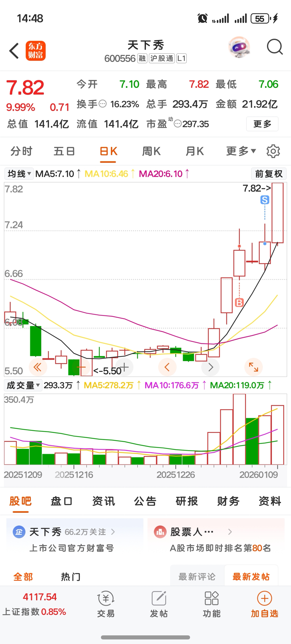Open the 财务 section tab
Screen dimensions: 291x644
(x=228, y=501)
